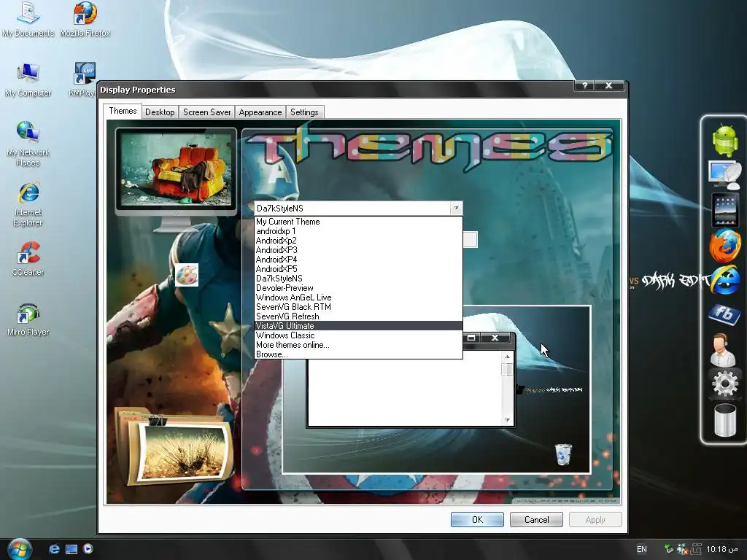Select the SevenVG Refresh theme

(358, 316)
